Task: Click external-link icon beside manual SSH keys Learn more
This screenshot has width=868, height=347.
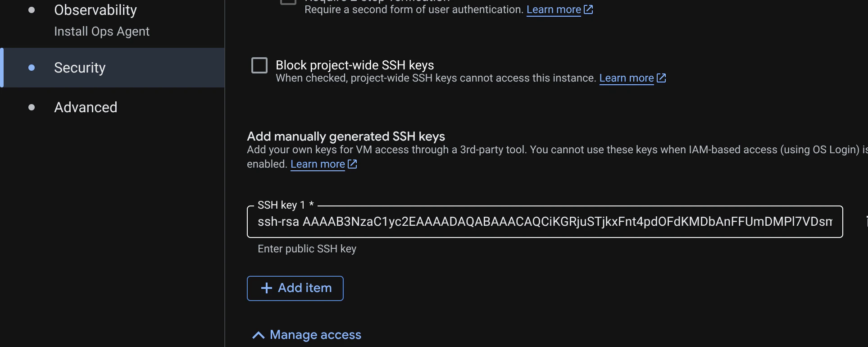Action: click(352, 164)
